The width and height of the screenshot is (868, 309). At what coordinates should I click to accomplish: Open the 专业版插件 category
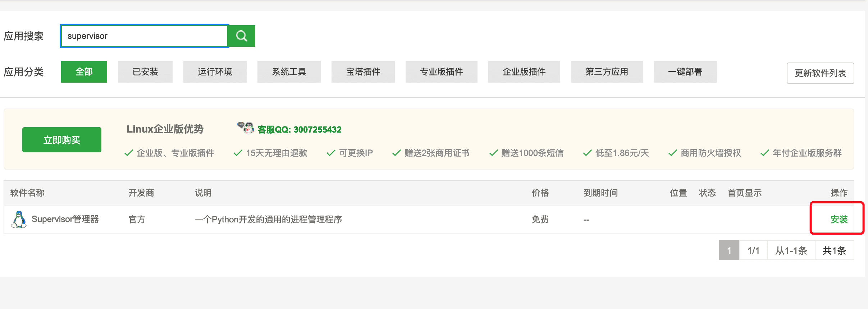pyautogui.click(x=442, y=72)
